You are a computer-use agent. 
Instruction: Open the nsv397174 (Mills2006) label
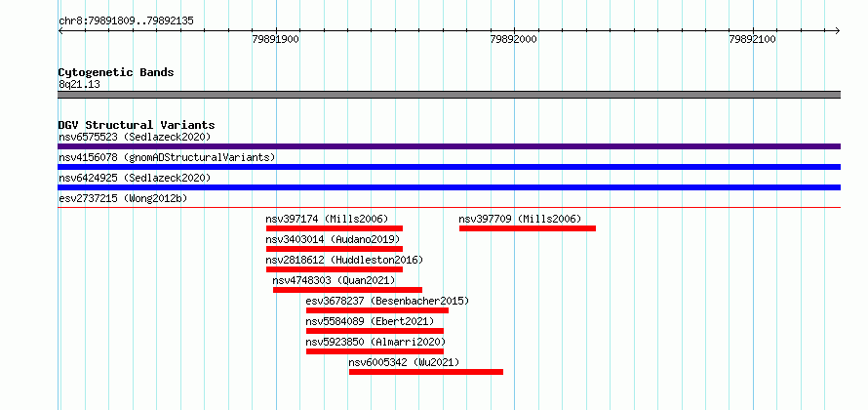pyautogui.click(x=327, y=219)
